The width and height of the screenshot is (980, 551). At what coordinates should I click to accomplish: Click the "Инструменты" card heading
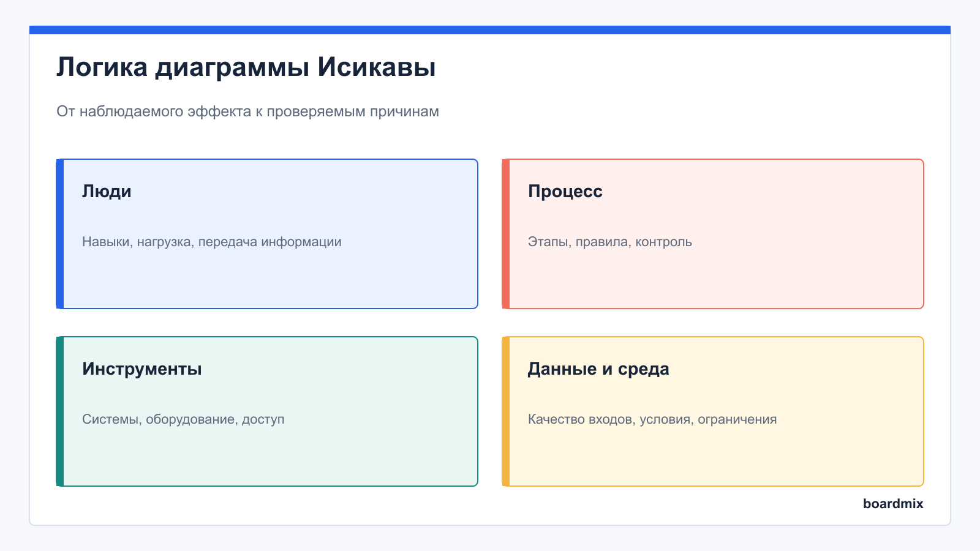point(142,369)
